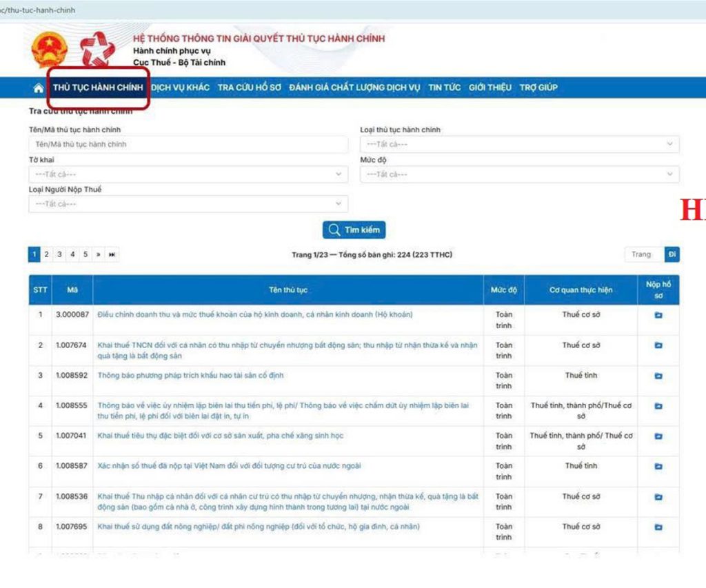Image resolution: width=706 pixels, height=588 pixels.
Task: Expand the Mức độ dropdown
Action: tap(519, 174)
